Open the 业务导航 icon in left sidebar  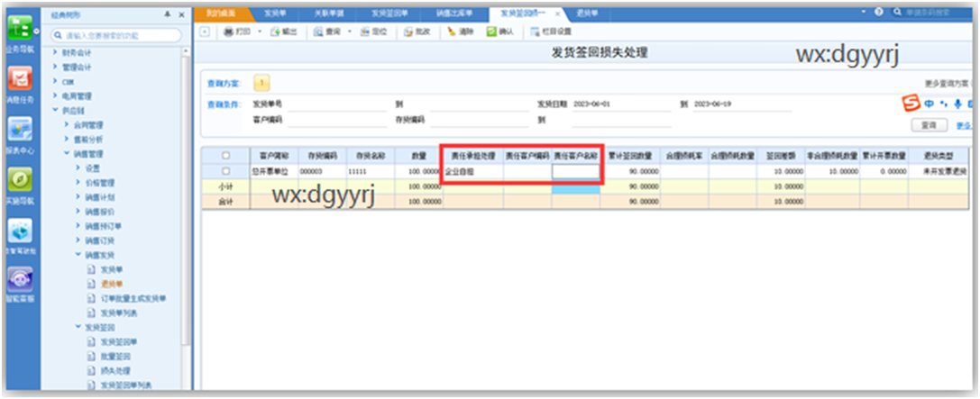point(19,30)
